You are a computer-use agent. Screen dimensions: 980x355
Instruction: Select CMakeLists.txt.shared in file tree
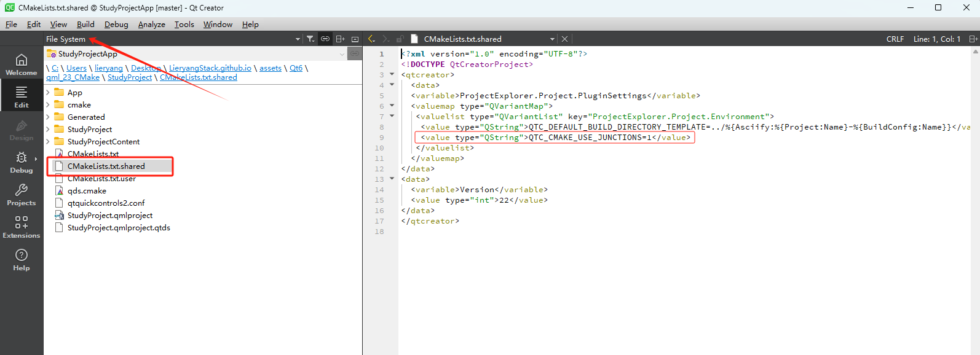(106, 166)
